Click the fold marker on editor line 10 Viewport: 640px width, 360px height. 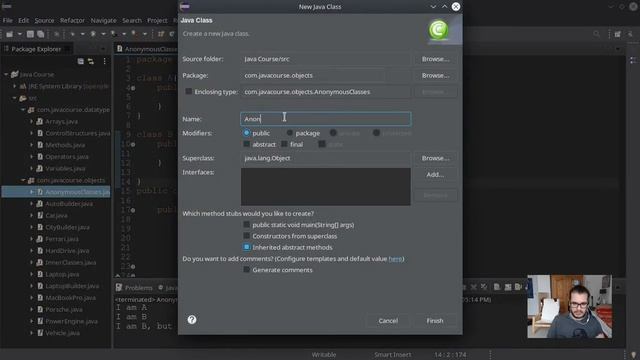coord(133,144)
